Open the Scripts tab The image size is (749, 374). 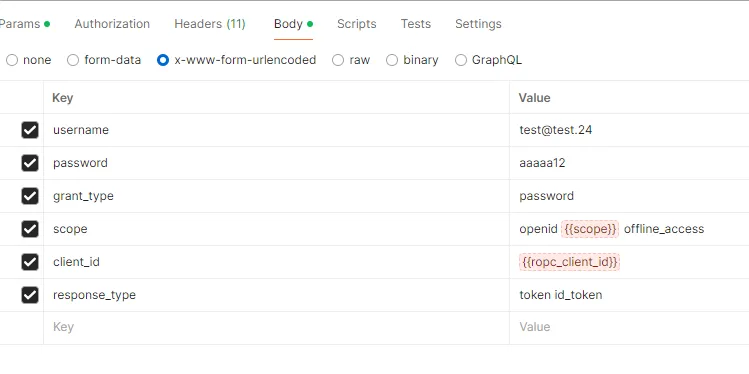click(x=356, y=24)
